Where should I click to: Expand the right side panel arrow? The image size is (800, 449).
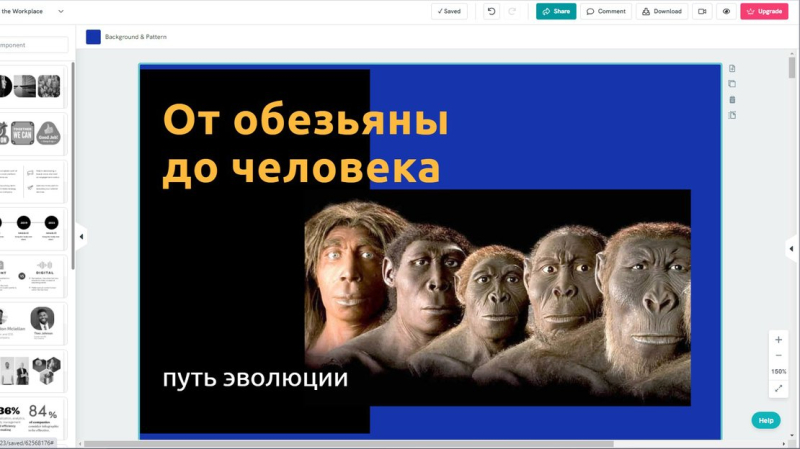[791, 248]
